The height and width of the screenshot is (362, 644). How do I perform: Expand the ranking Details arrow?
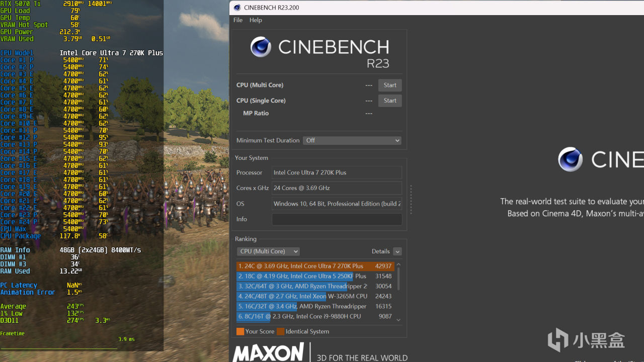pyautogui.click(x=397, y=251)
